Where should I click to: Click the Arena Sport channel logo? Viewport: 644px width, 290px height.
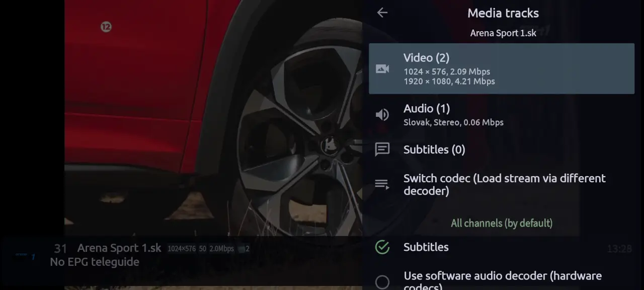coord(25,256)
